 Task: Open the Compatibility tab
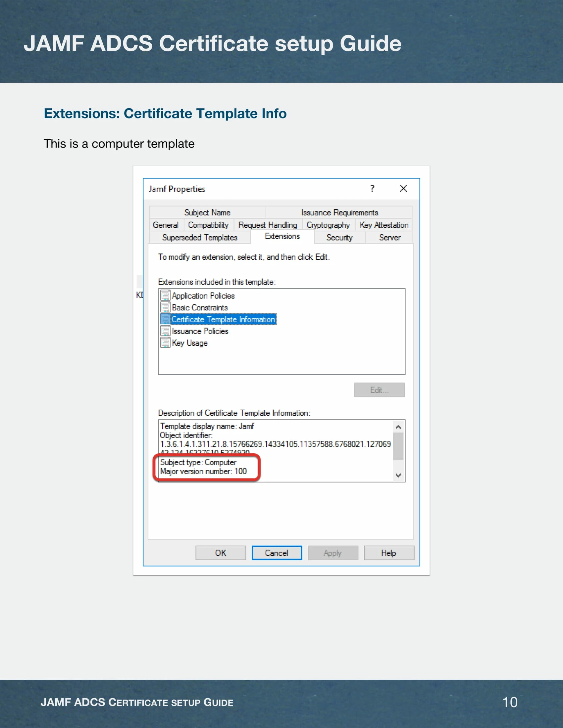click(x=208, y=225)
